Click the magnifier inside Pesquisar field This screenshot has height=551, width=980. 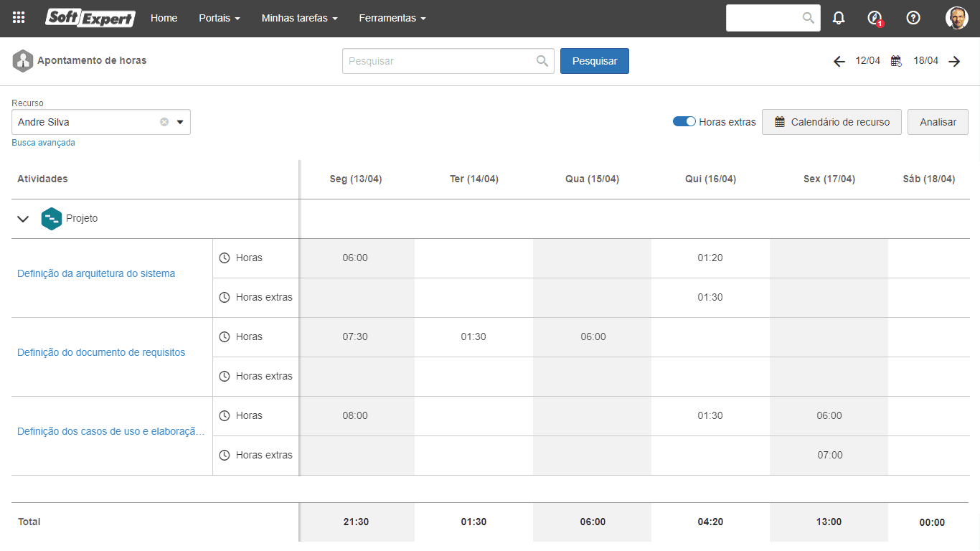[542, 61]
